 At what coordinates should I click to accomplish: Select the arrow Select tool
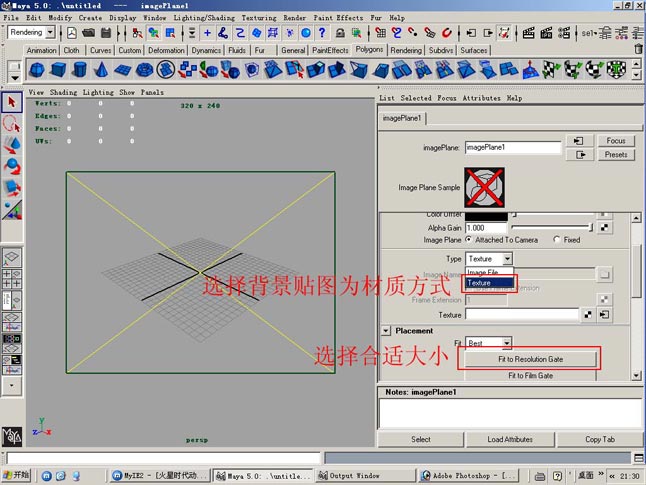tap(12, 102)
